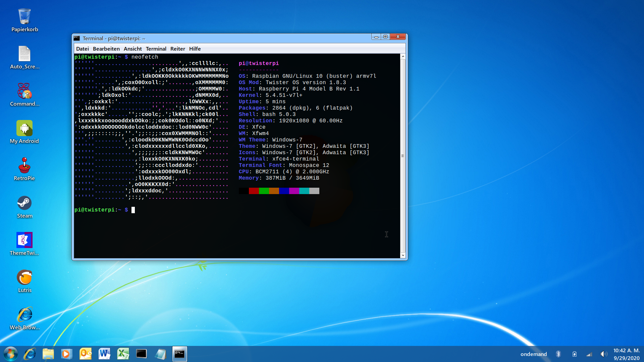The image size is (644, 362).
Task: Click the 'Packages: 2864 (dpkg)' line
Action: [296, 108]
